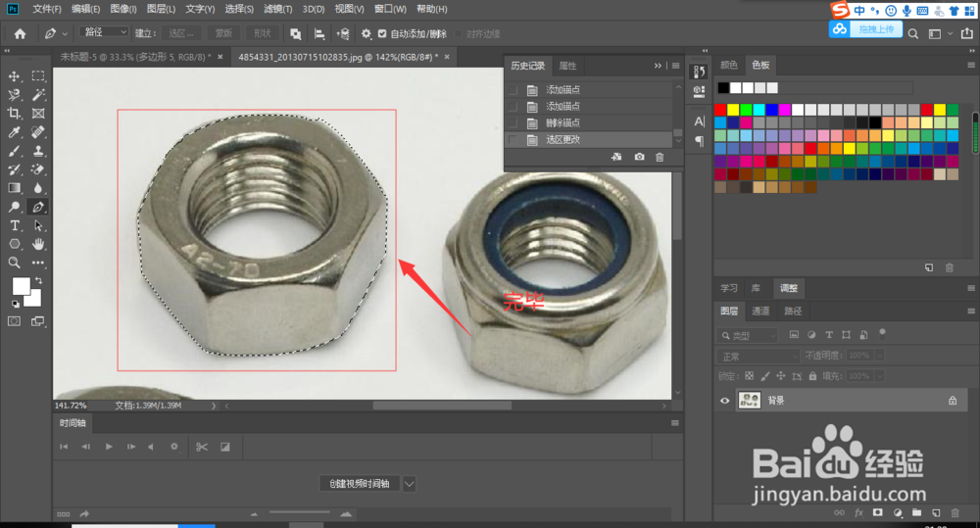The image size is (980, 528).
Task: Toggle the layer filter on/off switch
Action: tap(882, 333)
